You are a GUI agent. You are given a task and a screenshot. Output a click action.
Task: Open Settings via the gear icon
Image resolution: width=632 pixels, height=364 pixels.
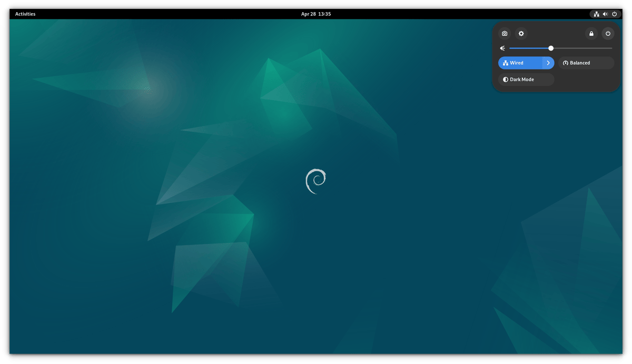[521, 34]
